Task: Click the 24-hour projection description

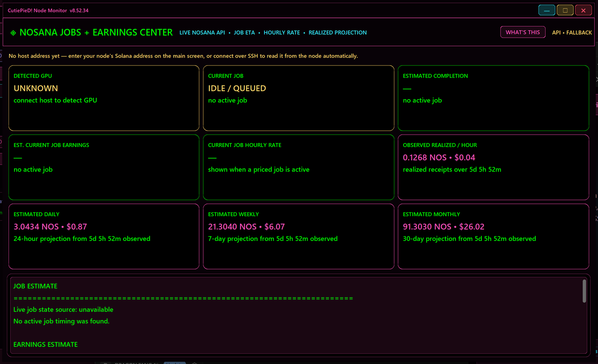Action: [x=82, y=239]
